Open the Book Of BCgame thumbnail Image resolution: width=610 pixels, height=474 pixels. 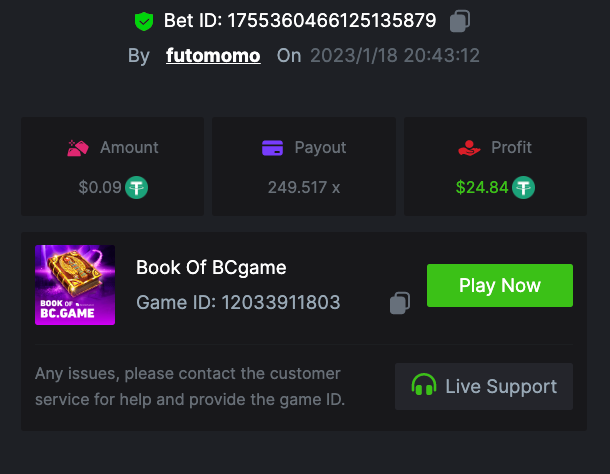coord(75,285)
